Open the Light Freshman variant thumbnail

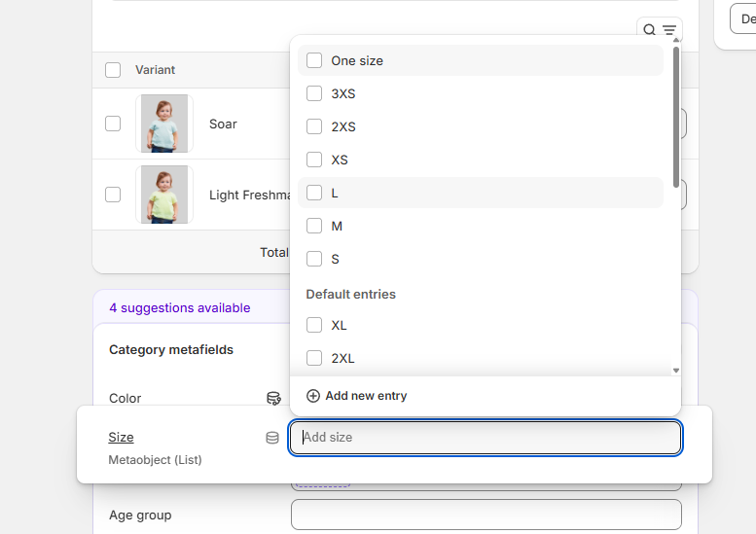164,195
